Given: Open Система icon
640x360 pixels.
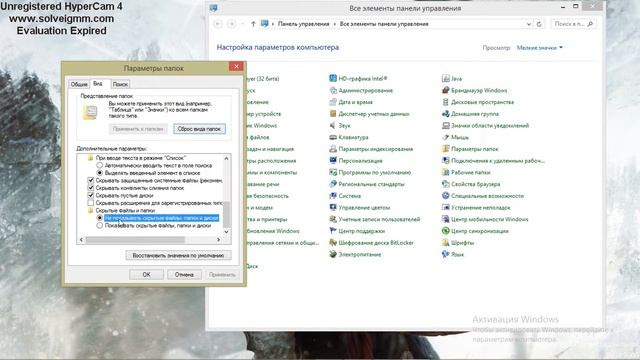Looking at the screenshot, I should pos(333,196).
